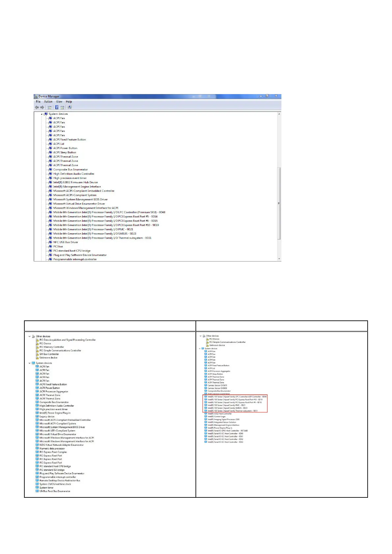Click PCI Memory Controller in lower-left tree

[x=52, y=347]
